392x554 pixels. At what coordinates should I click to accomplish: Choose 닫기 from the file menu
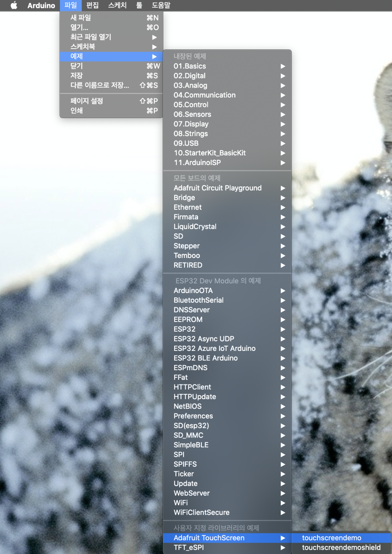pyautogui.click(x=111, y=66)
